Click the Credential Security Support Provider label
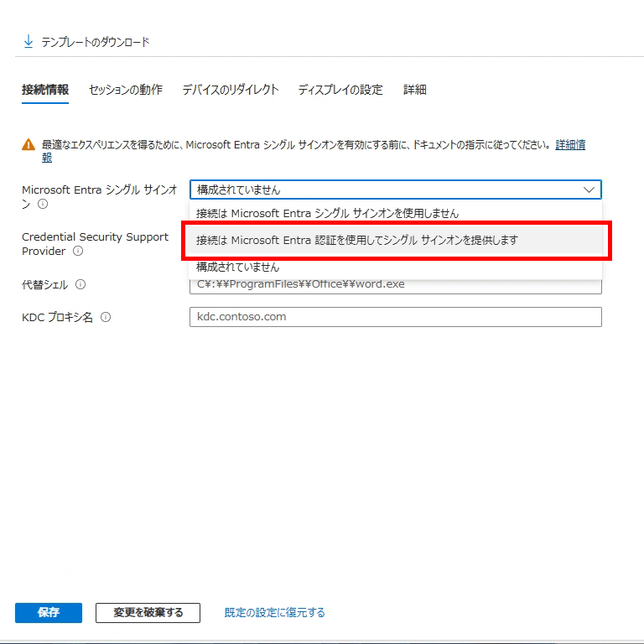The height and width of the screenshot is (644, 644). tap(95, 244)
